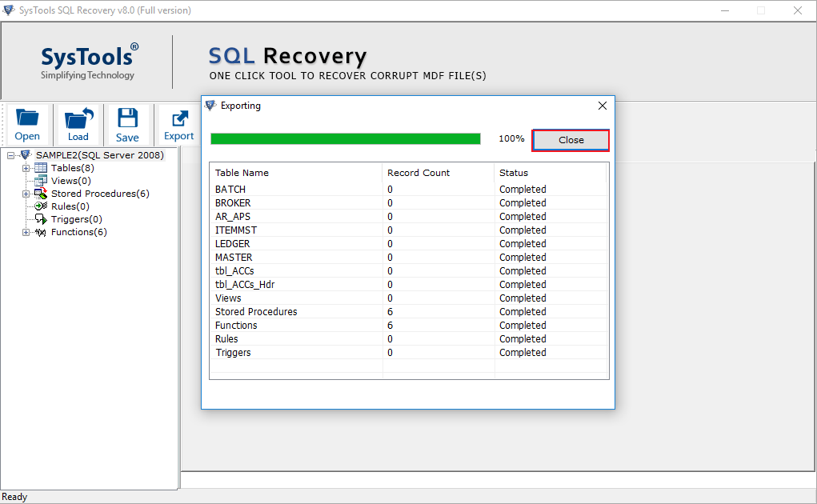Click the Triggers icon in tree
This screenshot has width=817, height=504.
click(41, 219)
